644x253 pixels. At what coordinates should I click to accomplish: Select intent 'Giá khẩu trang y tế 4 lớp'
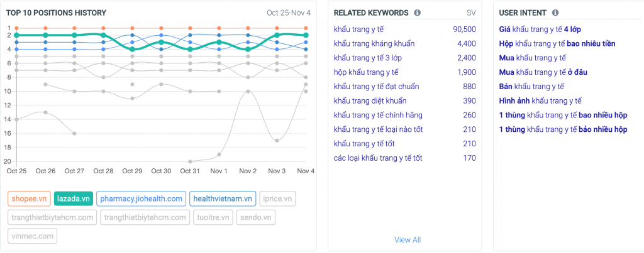[539, 29]
